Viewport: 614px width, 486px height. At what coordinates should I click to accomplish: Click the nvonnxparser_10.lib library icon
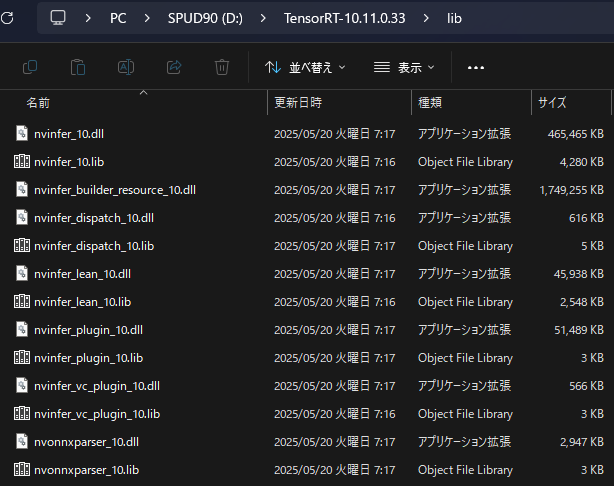click(x=22, y=470)
